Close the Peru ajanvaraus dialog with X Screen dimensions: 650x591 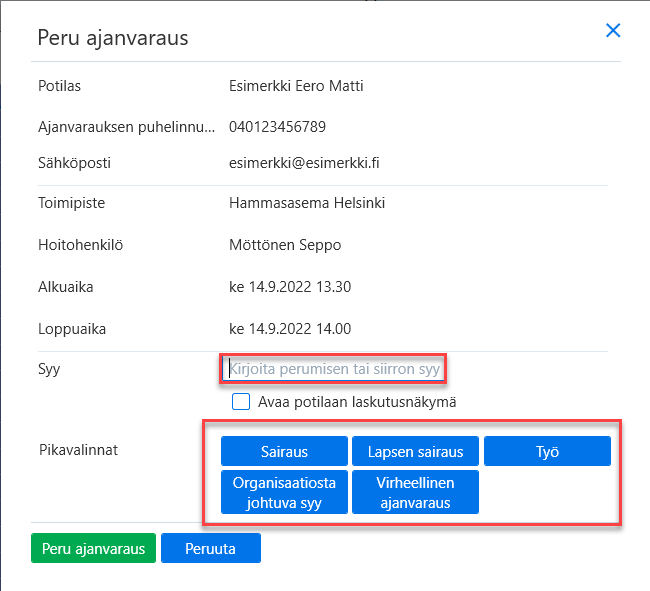[x=613, y=30]
